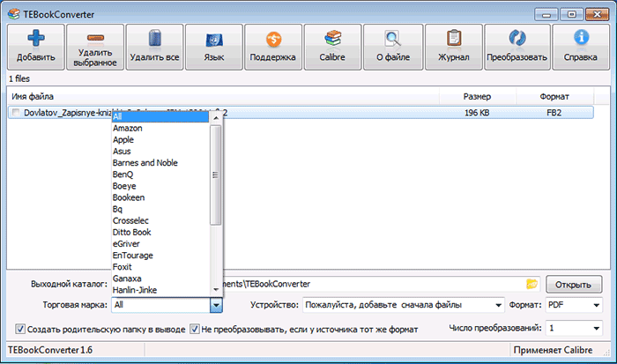Maximize the TEBookConverter window
This screenshot has width=617, height=364.
[x=571, y=15]
